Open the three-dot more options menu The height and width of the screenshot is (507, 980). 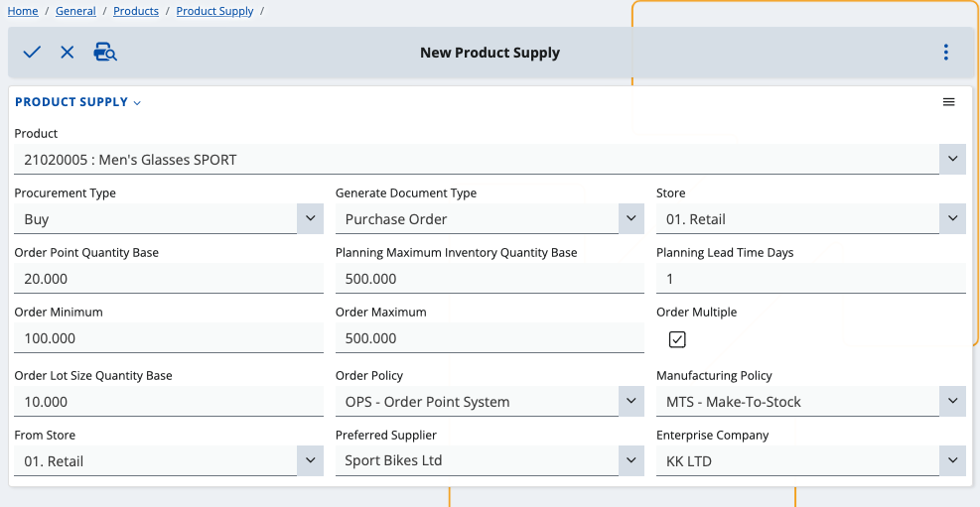[x=946, y=53]
